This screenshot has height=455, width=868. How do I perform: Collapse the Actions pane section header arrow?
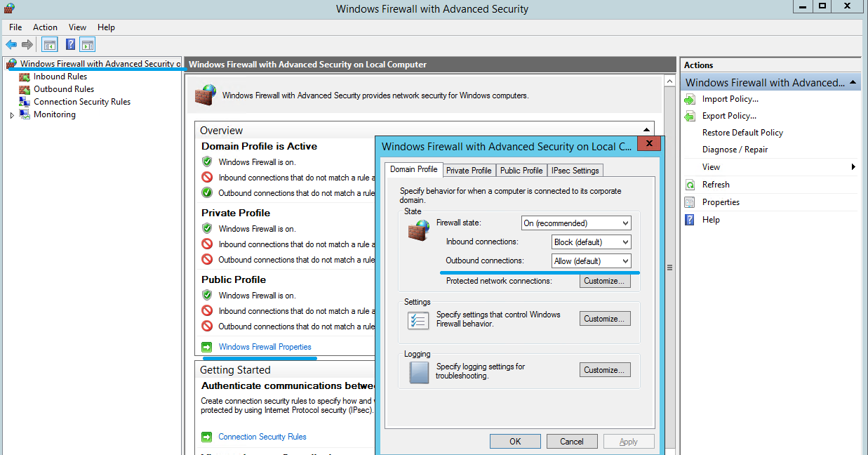852,83
